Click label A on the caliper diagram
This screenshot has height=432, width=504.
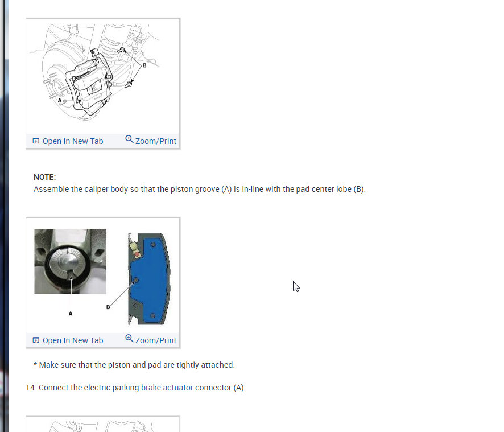(60, 100)
